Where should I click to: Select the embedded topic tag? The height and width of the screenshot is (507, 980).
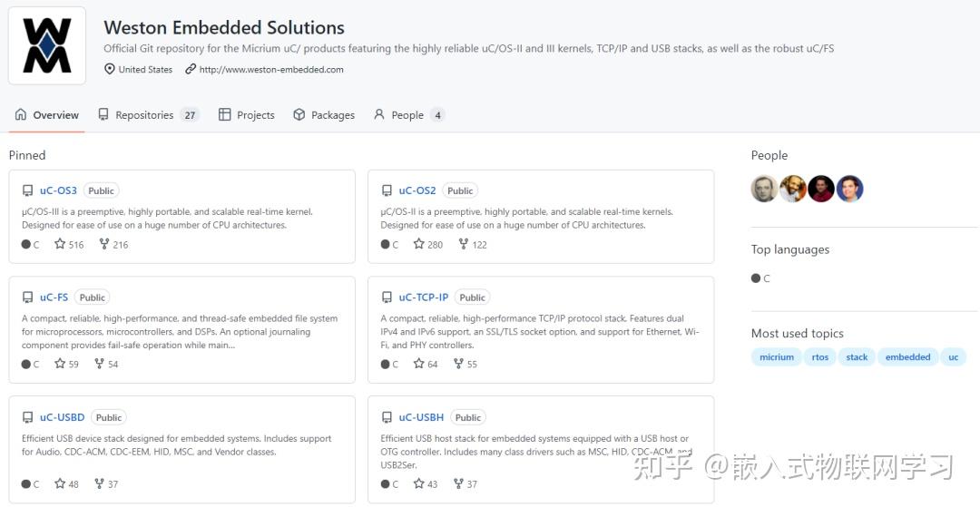(907, 357)
